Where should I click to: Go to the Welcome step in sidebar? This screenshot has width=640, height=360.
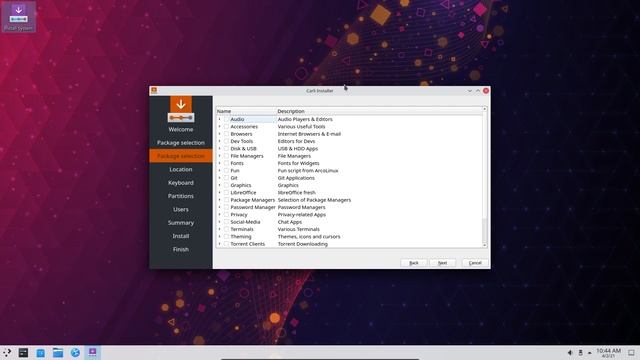click(181, 129)
